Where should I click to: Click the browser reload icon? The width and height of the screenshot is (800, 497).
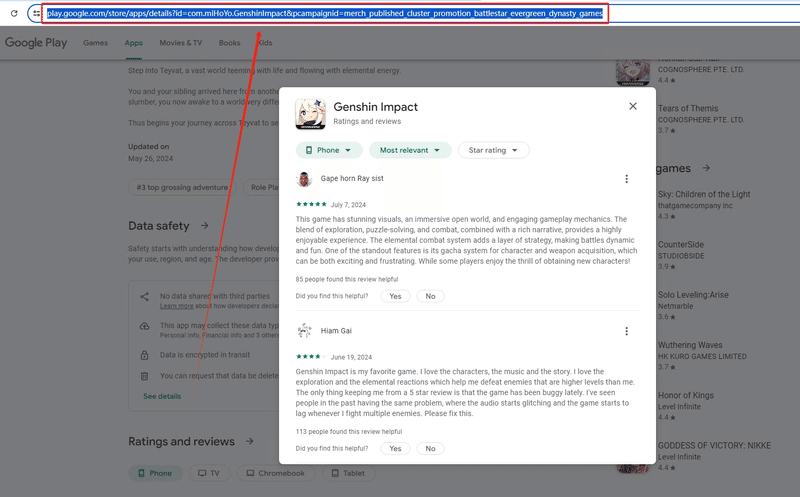(14, 13)
